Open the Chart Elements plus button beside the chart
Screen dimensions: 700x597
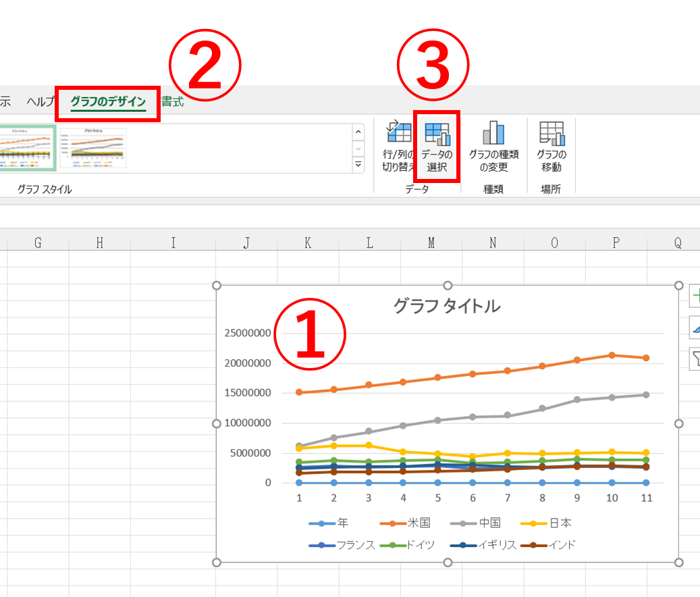click(695, 295)
